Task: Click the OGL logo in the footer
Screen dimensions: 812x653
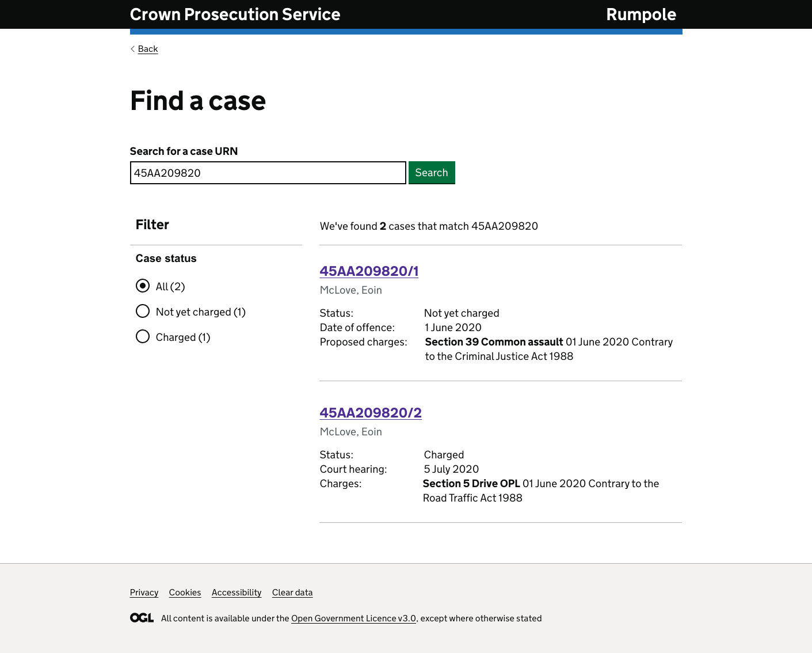Action: tap(142, 618)
